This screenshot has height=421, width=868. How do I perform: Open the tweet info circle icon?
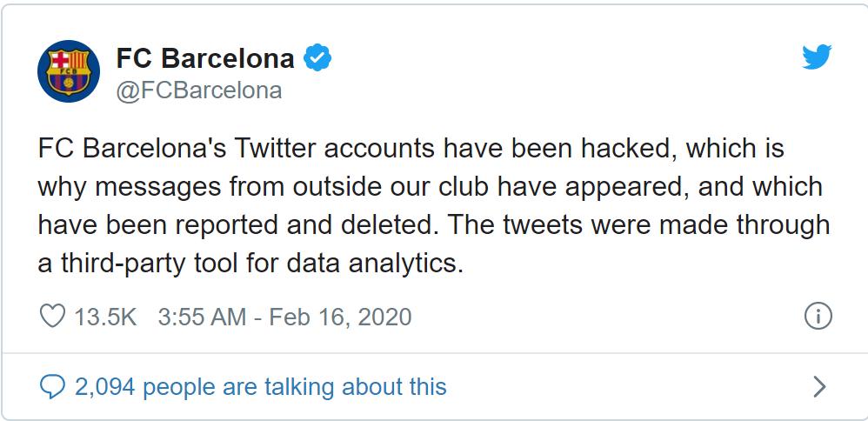818,316
